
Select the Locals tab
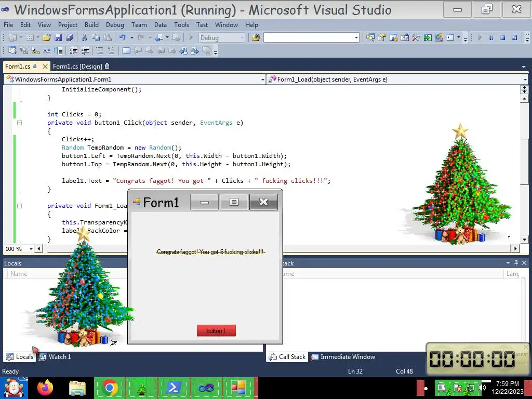(x=20, y=356)
